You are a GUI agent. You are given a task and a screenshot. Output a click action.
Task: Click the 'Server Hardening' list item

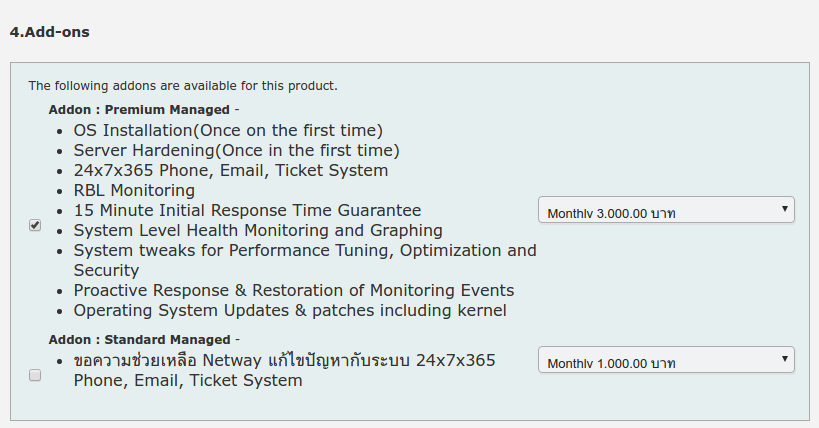[236, 150]
